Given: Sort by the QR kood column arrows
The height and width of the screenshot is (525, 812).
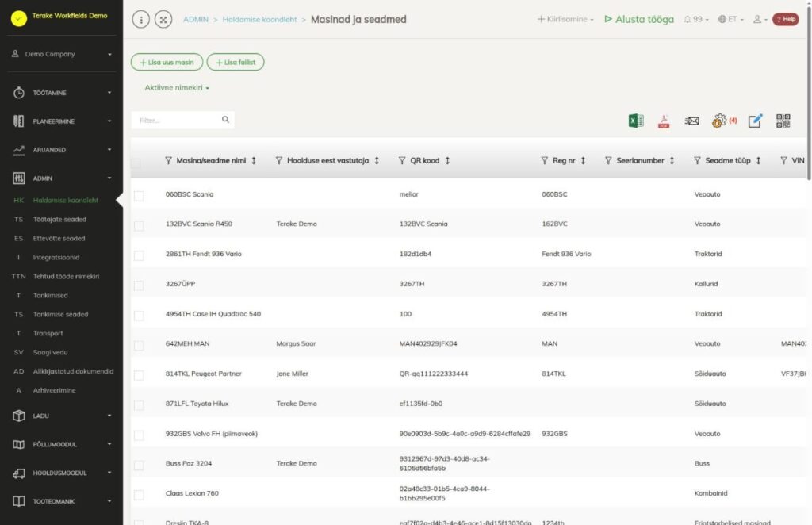Looking at the screenshot, I should click(447, 160).
